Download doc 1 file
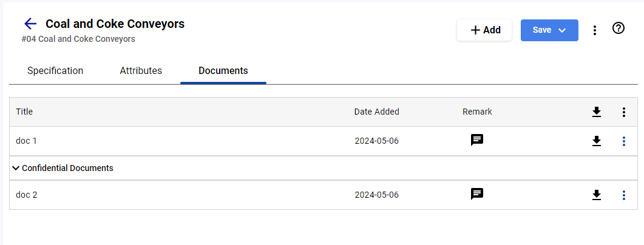Image resolution: width=644 pixels, height=245 pixels. click(x=597, y=141)
